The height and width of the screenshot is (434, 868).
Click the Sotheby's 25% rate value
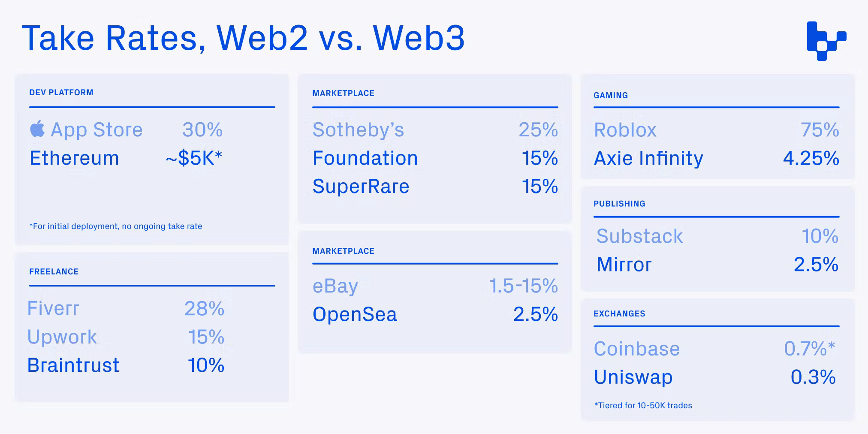point(538,130)
